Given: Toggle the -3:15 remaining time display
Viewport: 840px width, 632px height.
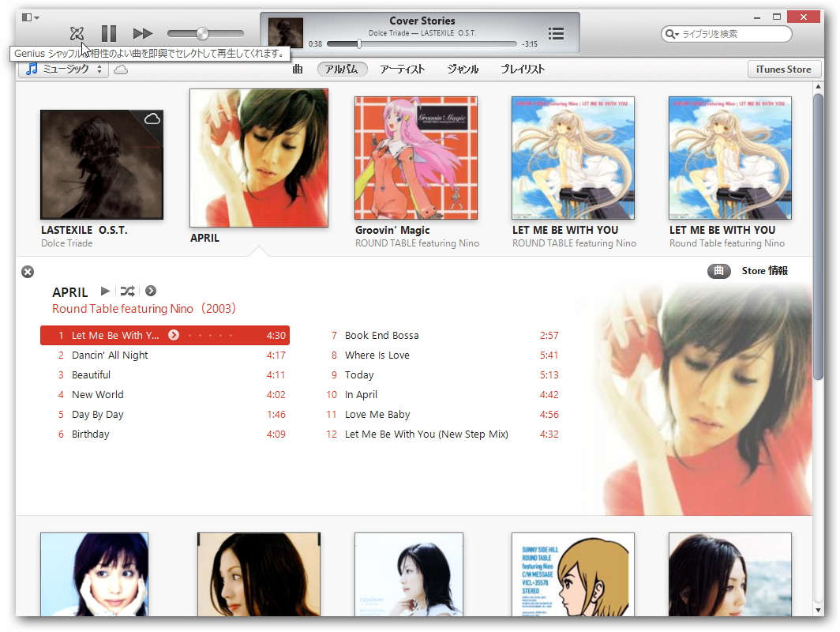Looking at the screenshot, I should (530, 44).
